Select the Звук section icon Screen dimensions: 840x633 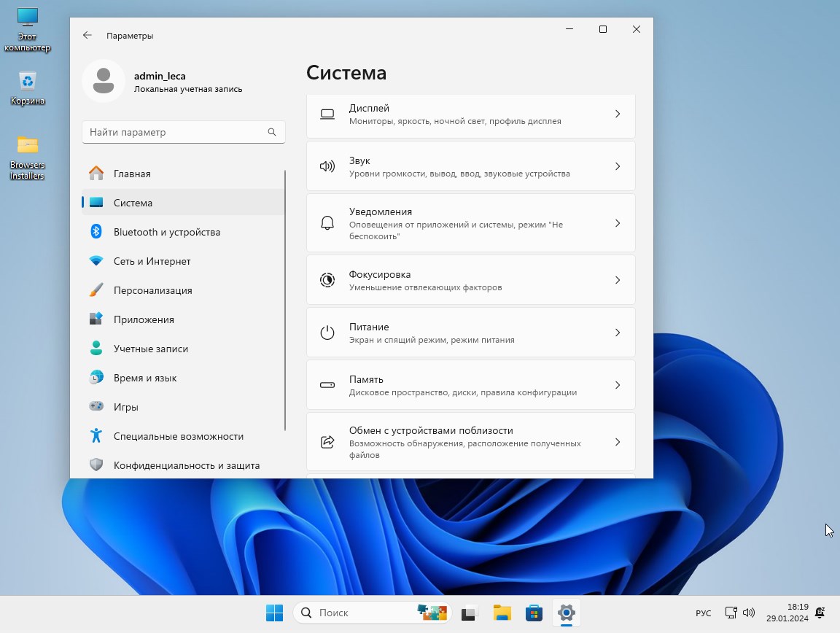327,165
